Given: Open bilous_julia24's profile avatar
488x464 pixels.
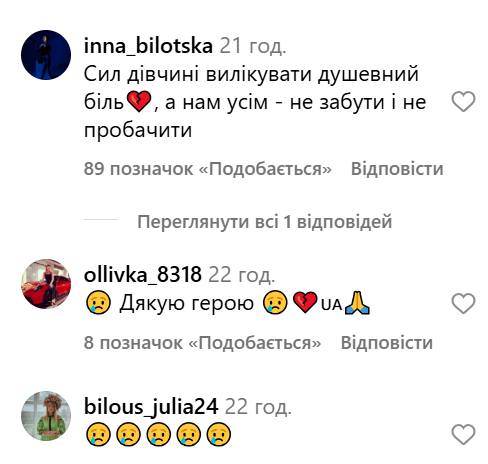Looking at the screenshot, I should point(46,416).
